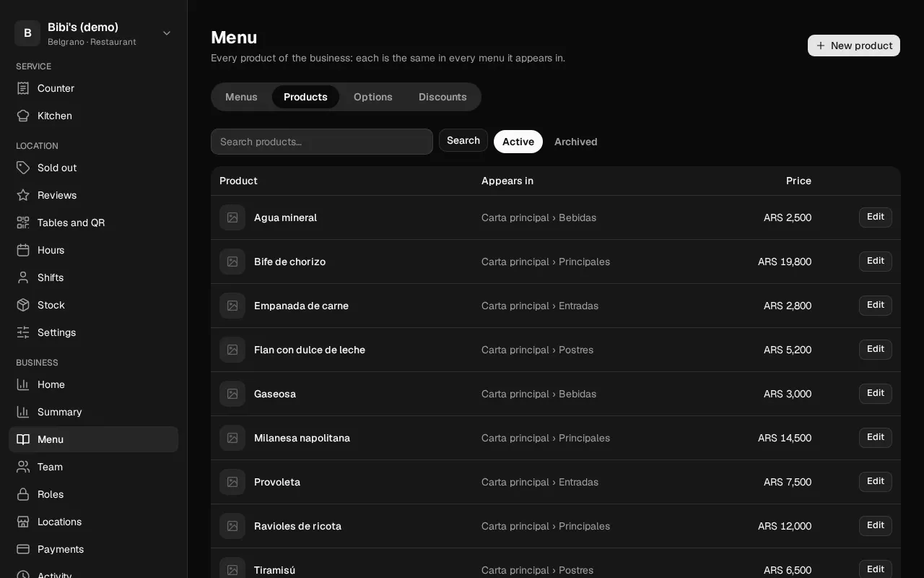
Task: Click the B business avatar badge
Action: coord(27,33)
